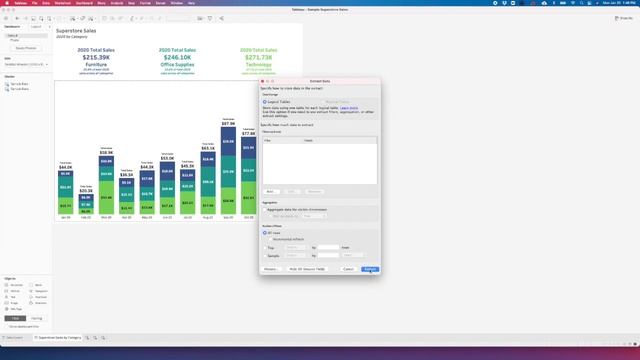This screenshot has width=640, height=360.
Task: Open the Dashboard menu
Action: click(84, 3)
